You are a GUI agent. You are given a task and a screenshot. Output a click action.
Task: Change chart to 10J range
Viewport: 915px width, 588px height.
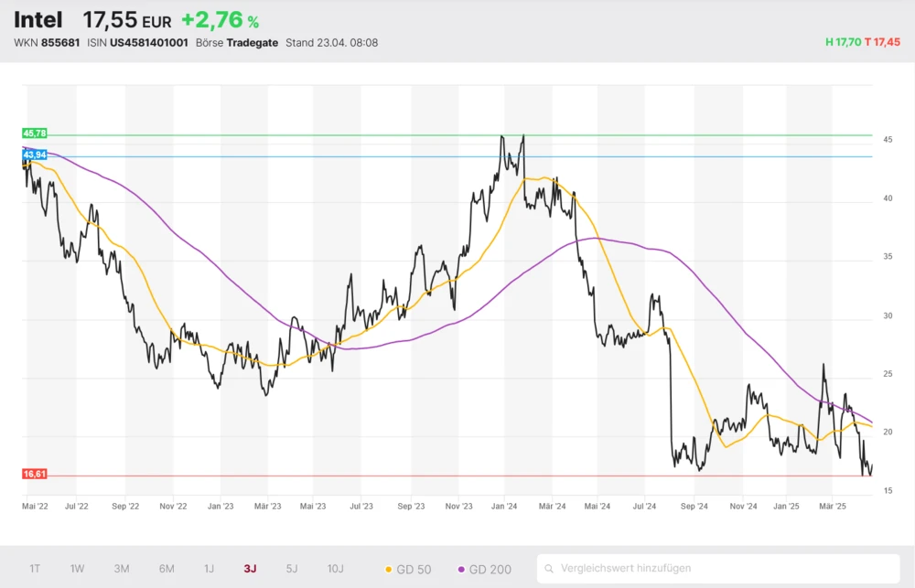pyautogui.click(x=336, y=569)
